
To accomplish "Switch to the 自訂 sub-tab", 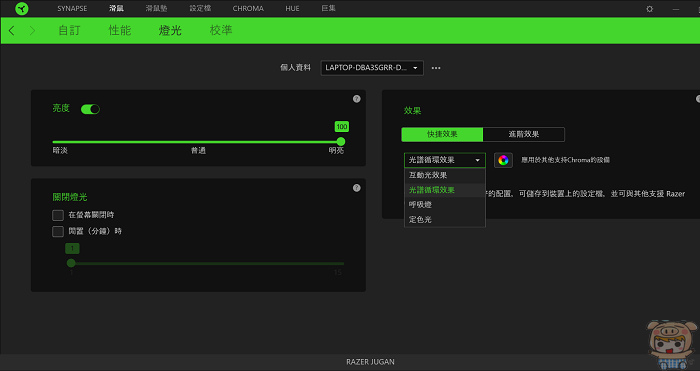I will tap(69, 31).
